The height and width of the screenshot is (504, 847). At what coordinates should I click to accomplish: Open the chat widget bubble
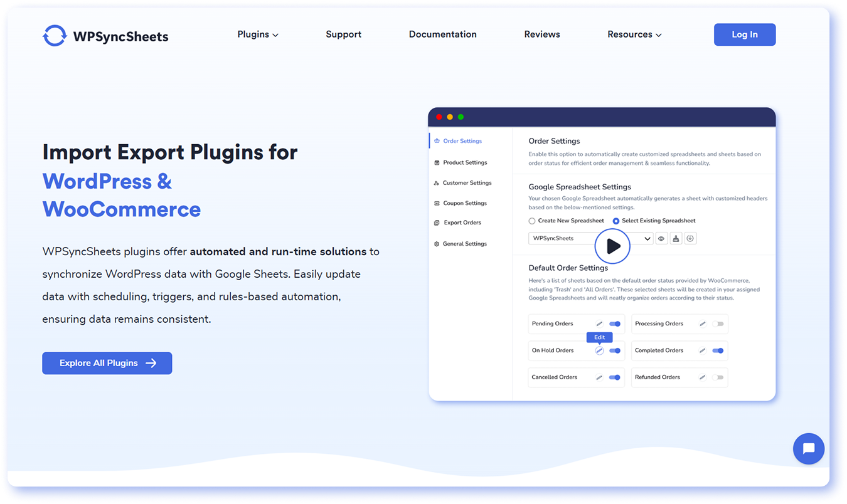(x=808, y=449)
